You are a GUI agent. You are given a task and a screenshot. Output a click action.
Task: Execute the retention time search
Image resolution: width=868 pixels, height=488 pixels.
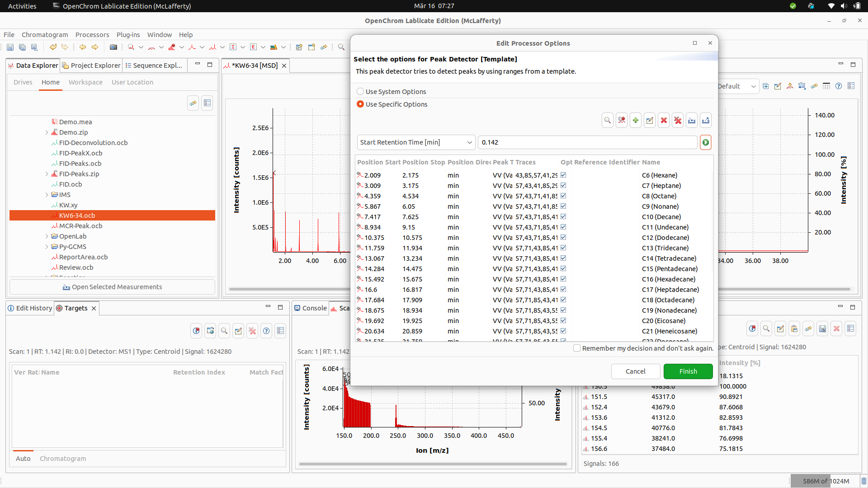[x=706, y=142]
